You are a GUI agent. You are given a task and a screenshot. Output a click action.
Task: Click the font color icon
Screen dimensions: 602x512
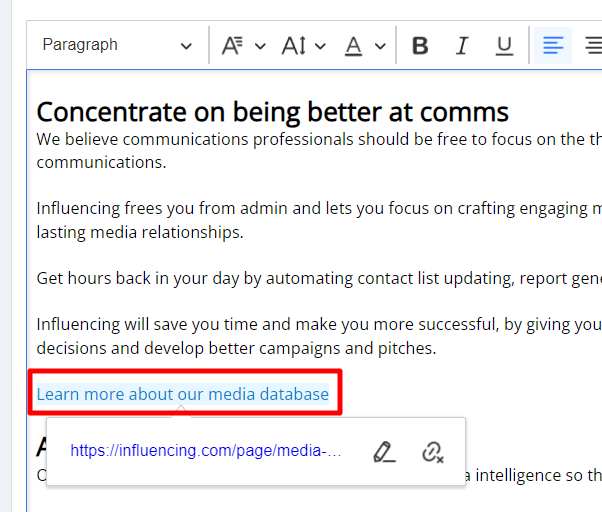[354, 46]
